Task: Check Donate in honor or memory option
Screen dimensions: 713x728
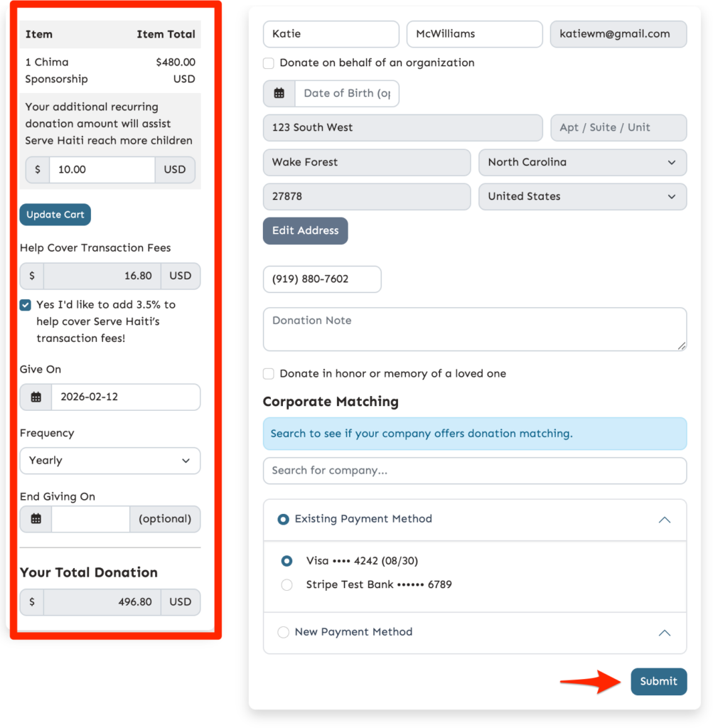Action: coord(269,373)
